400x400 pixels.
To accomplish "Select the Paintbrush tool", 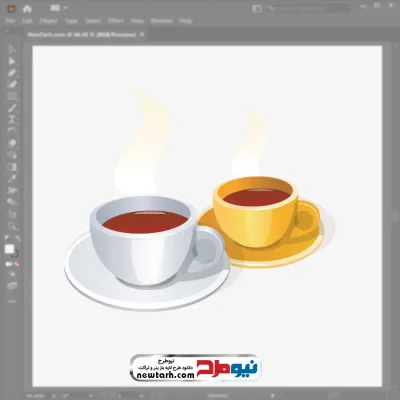I will [x=12, y=108].
